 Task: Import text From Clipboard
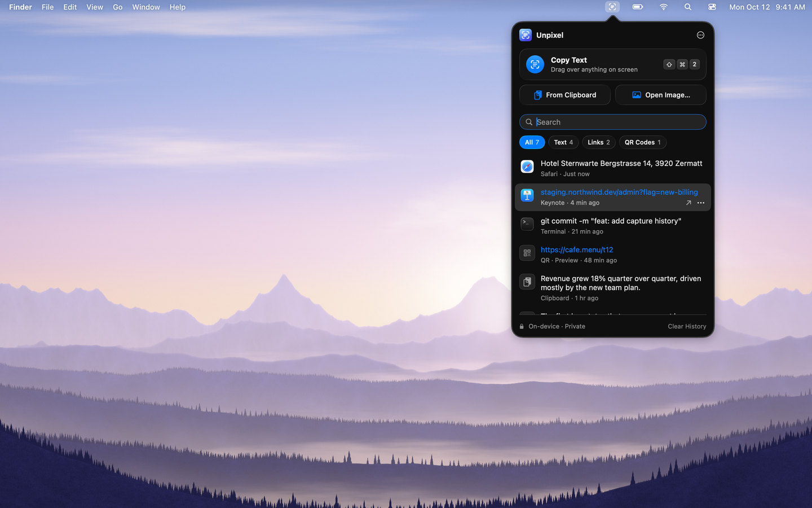click(x=564, y=95)
